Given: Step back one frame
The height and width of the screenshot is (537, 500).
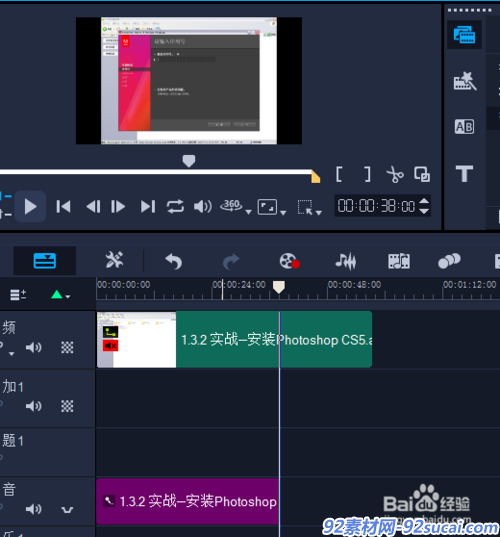Looking at the screenshot, I should click(93, 207).
